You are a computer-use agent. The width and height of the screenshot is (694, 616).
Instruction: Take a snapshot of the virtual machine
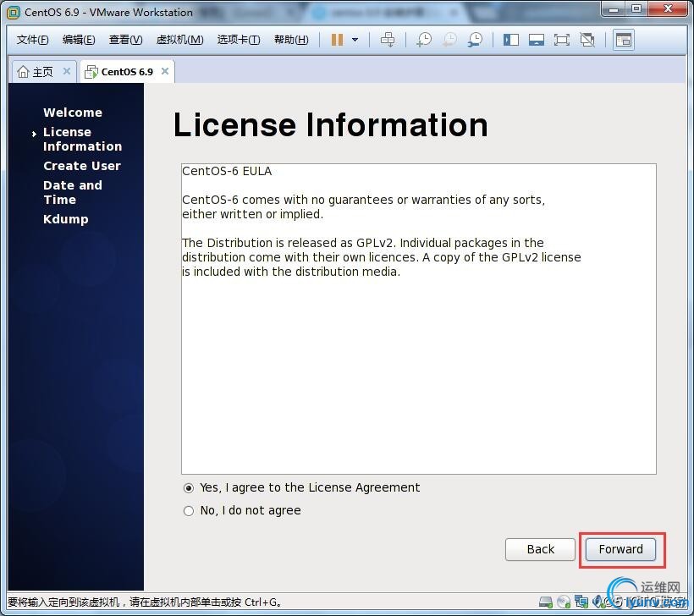(424, 40)
